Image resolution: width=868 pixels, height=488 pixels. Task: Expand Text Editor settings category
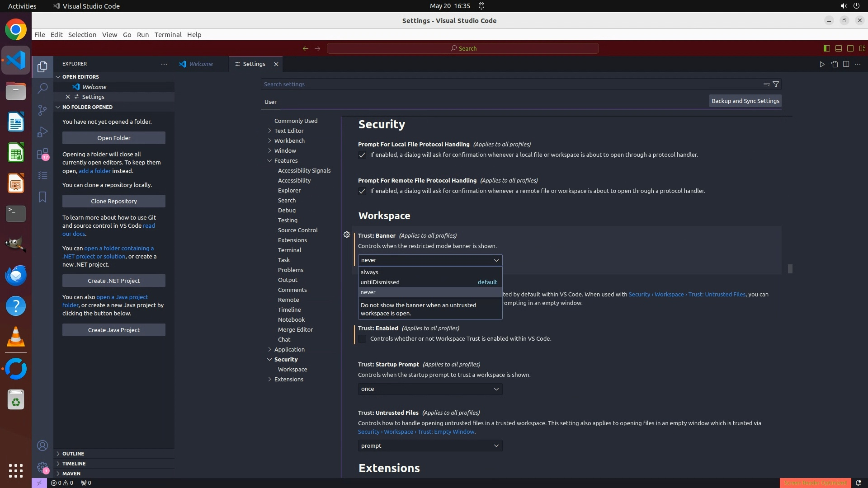288,131
